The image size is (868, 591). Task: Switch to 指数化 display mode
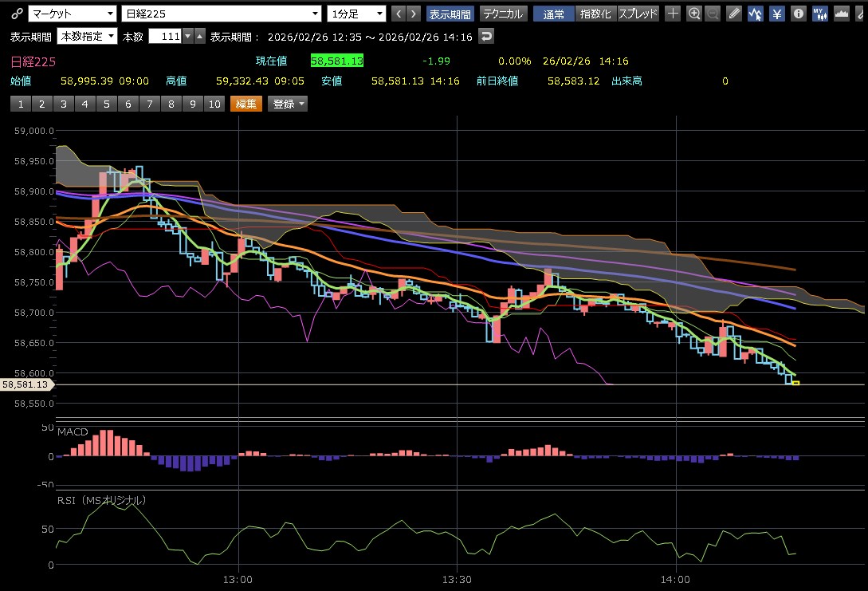coord(596,14)
